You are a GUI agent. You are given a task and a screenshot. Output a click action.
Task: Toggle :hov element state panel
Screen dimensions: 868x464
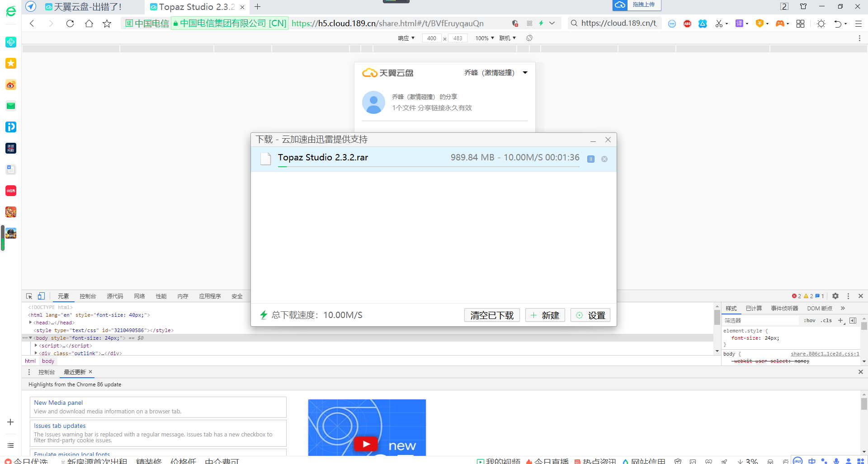tap(810, 320)
